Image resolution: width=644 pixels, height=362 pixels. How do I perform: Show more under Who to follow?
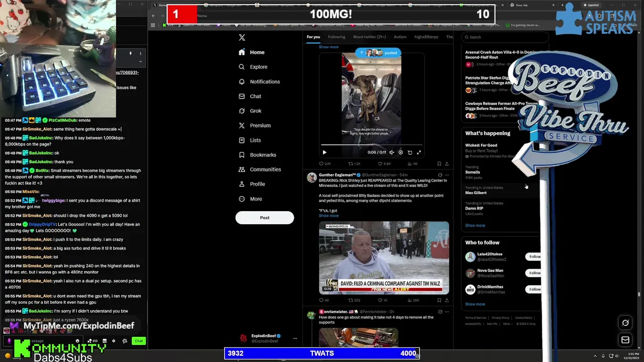[475, 304]
